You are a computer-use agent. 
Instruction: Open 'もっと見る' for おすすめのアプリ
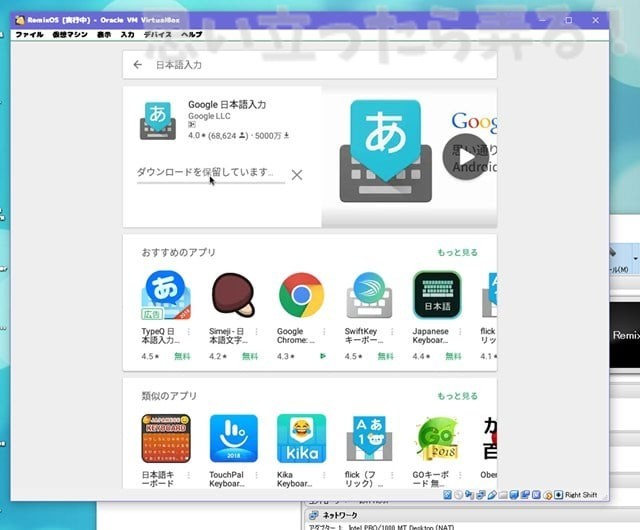click(457, 252)
